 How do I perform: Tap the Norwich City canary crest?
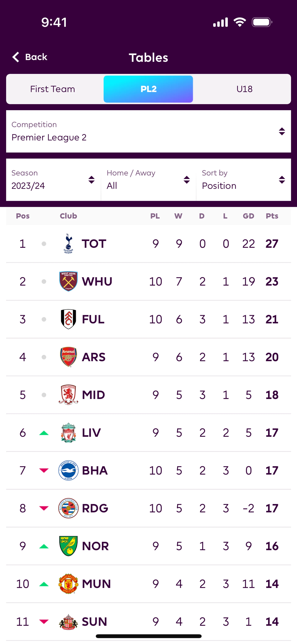68,546
